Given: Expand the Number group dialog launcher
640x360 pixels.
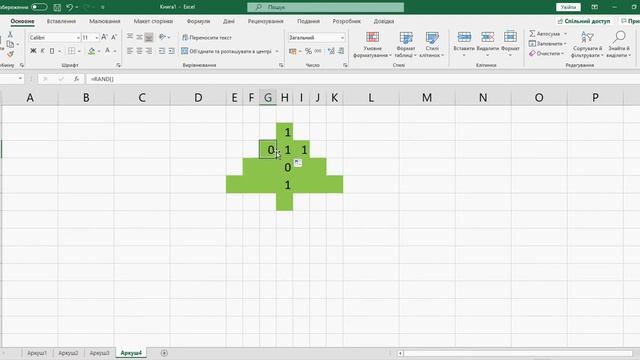Looking at the screenshot, I should pos(345,65).
